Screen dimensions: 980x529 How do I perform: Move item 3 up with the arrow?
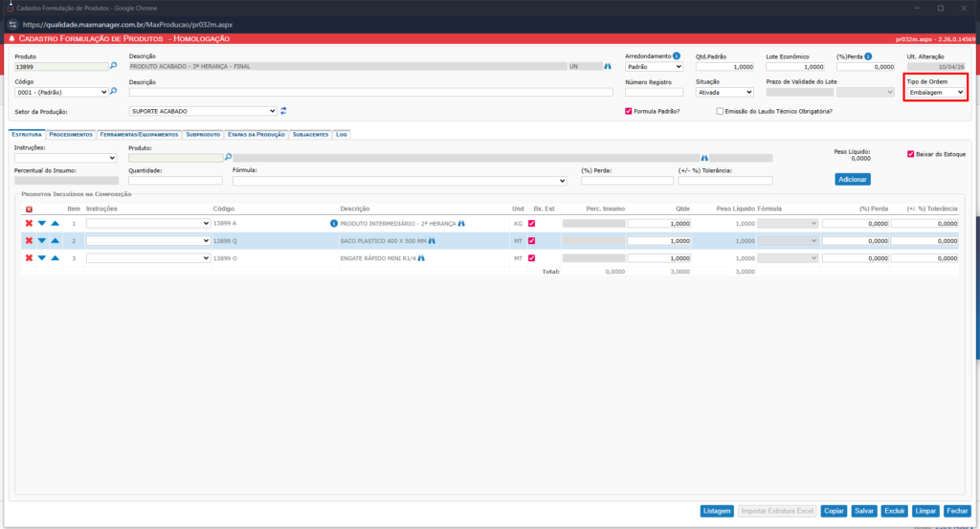[55, 258]
